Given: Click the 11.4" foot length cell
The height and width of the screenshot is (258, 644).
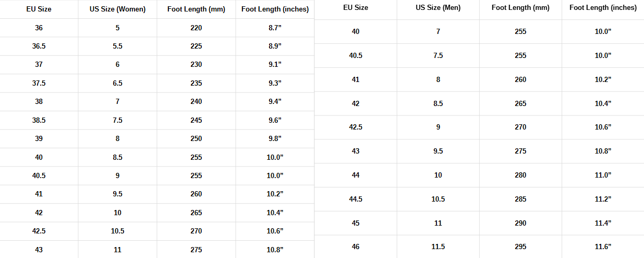Looking at the screenshot, I should point(603,223).
